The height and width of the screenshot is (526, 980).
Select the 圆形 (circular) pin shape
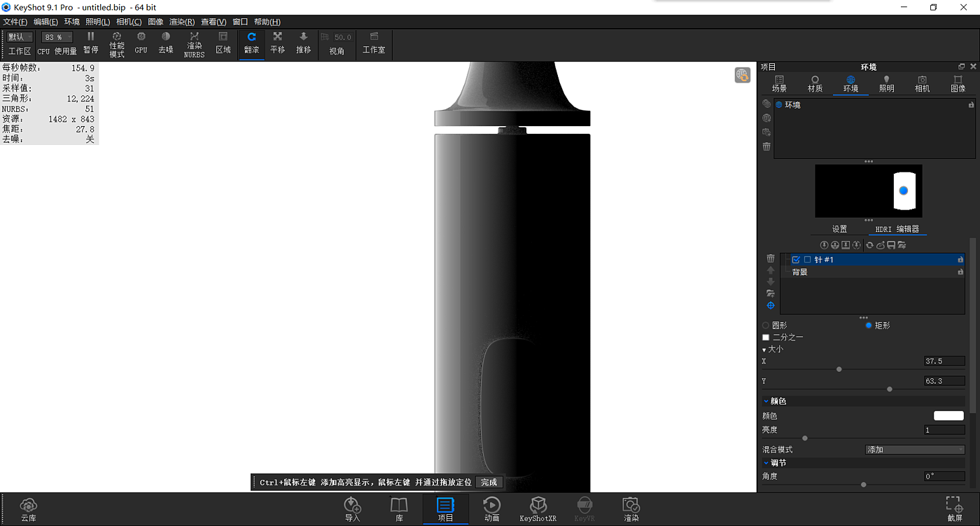coord(766,326)
